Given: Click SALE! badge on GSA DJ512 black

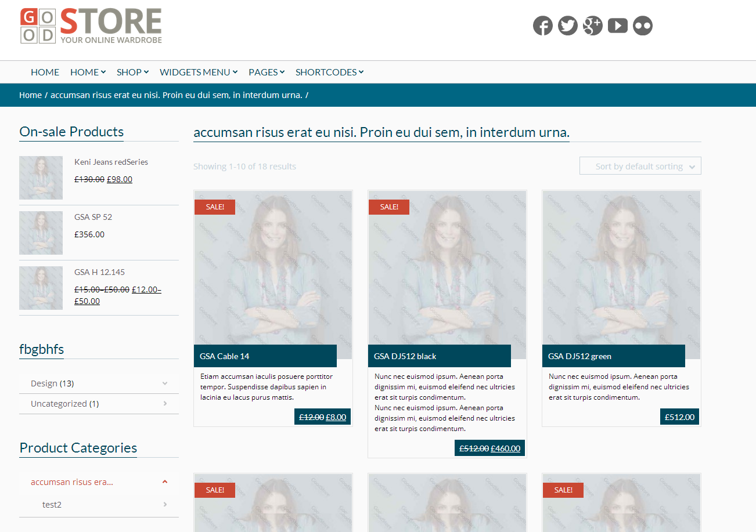Looking at the screenshot, I should click(389, 207).
